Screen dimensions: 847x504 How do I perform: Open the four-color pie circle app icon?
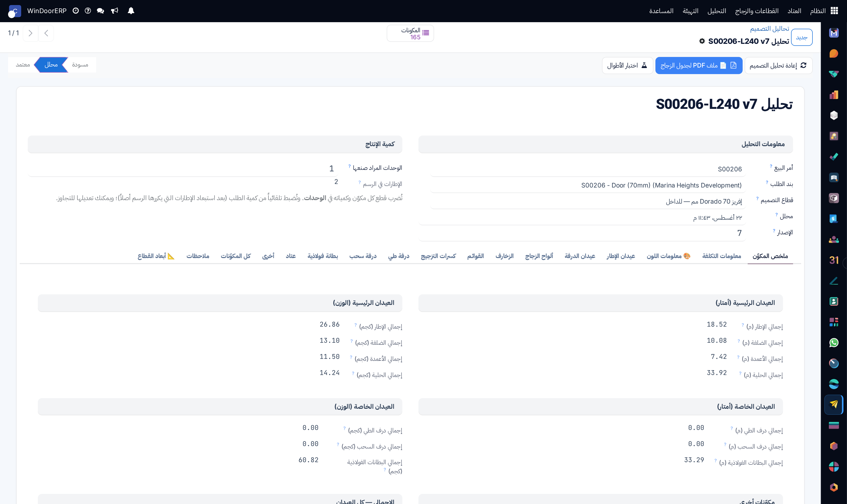click(834, 467)
